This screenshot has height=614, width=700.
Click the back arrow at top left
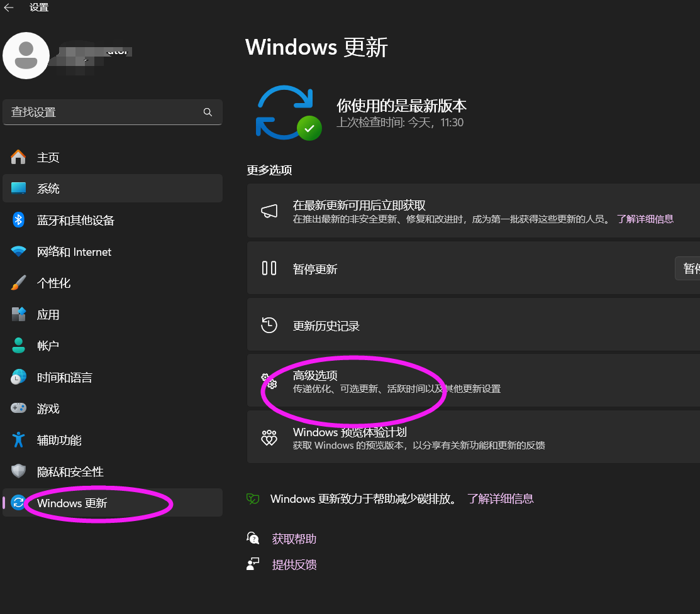[x=9, y=7]
